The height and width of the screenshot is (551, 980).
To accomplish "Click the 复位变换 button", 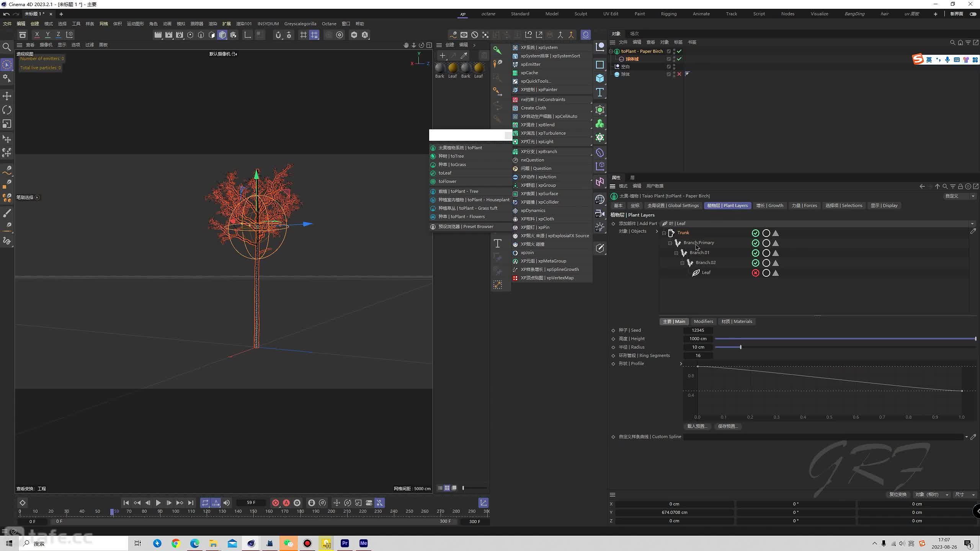I will (897, 494).
